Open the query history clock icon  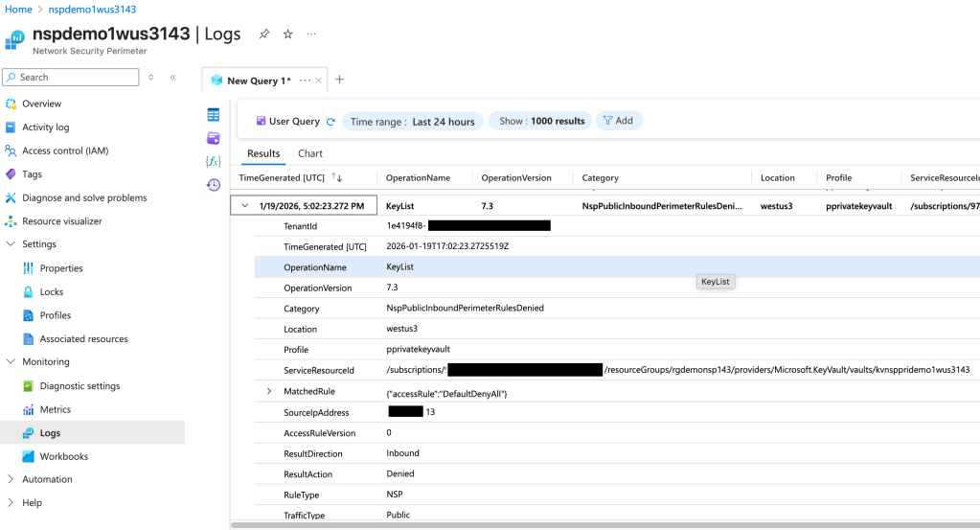(214, 185)
